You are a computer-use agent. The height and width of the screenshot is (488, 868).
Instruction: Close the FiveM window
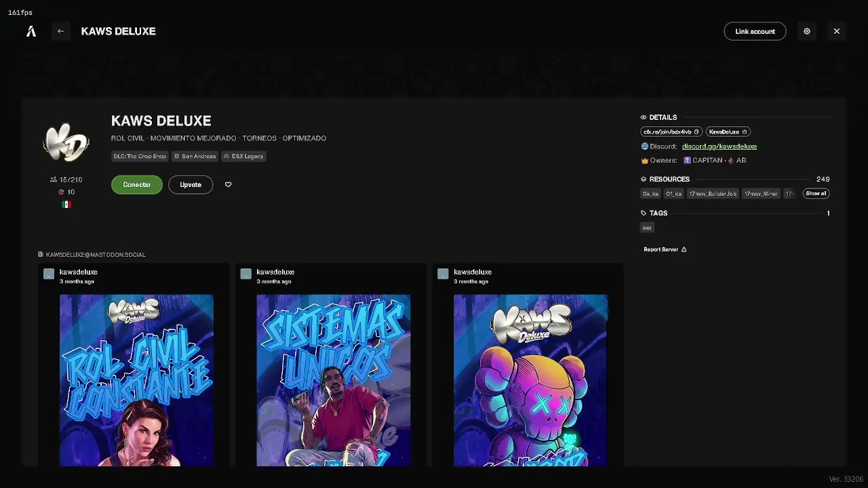click(x=837, y=31)
